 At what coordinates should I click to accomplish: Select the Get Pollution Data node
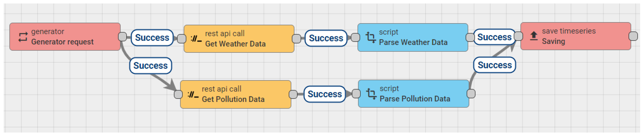236,95
